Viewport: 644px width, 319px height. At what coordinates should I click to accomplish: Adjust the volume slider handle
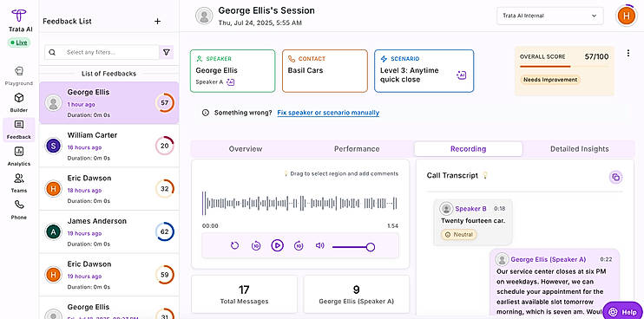point(371,247)
